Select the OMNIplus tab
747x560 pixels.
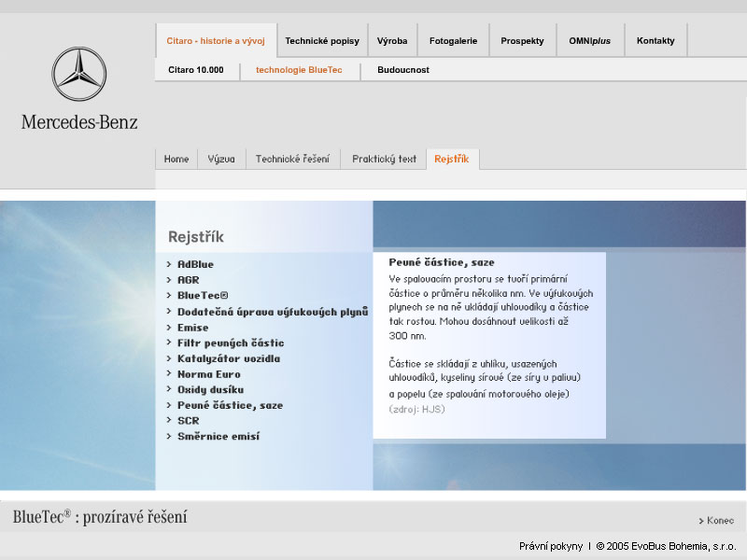pos(590,41)
